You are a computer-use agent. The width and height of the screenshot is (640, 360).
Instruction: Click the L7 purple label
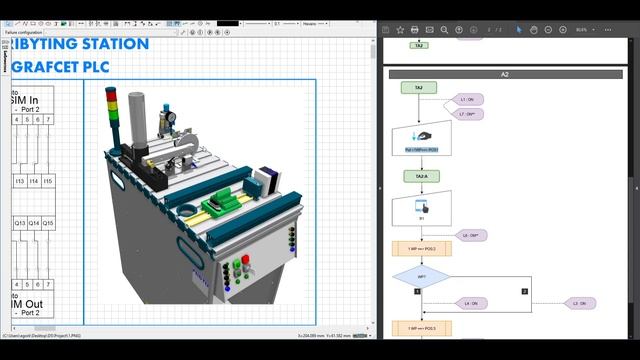pos(467,114)
